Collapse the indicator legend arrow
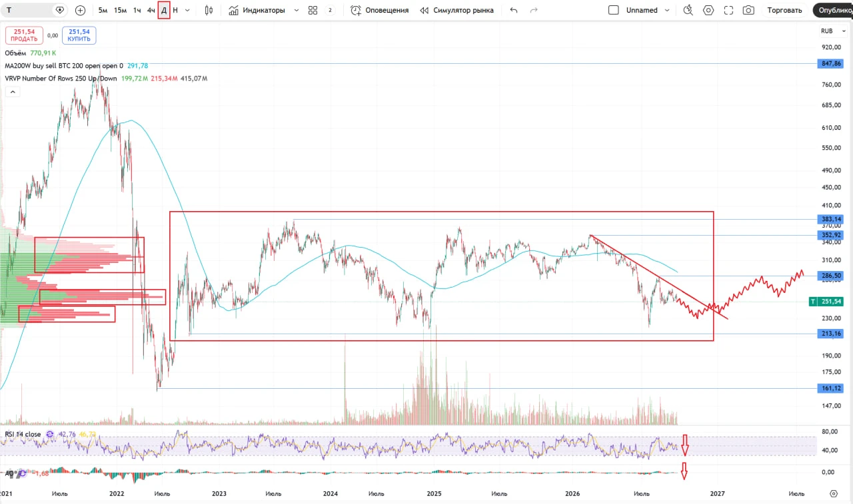 (11, 92)
